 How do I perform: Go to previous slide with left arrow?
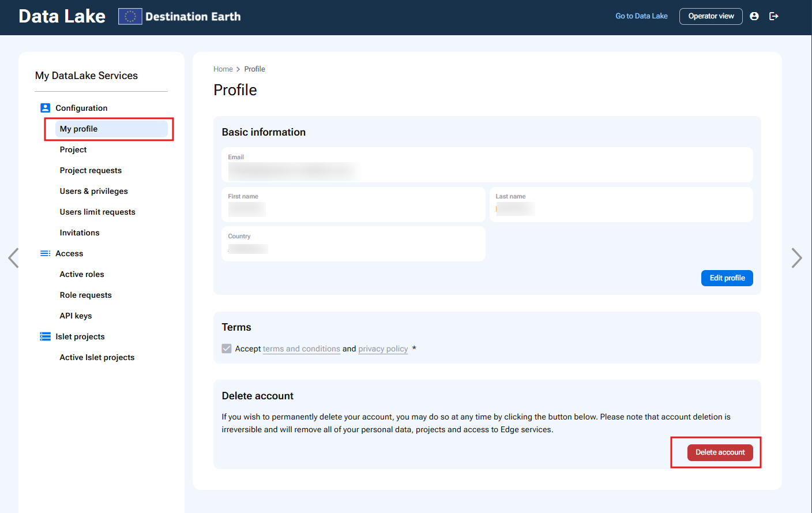[x=13, y=258]
